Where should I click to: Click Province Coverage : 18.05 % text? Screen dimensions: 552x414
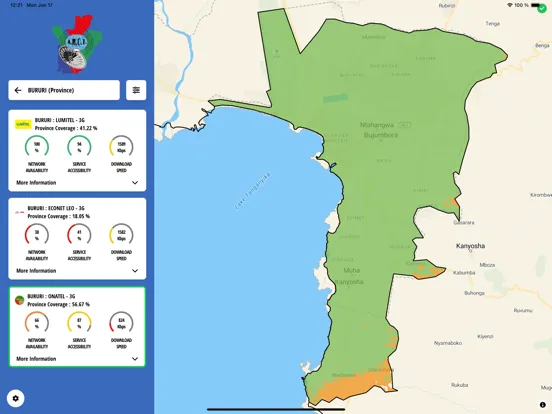58,217
